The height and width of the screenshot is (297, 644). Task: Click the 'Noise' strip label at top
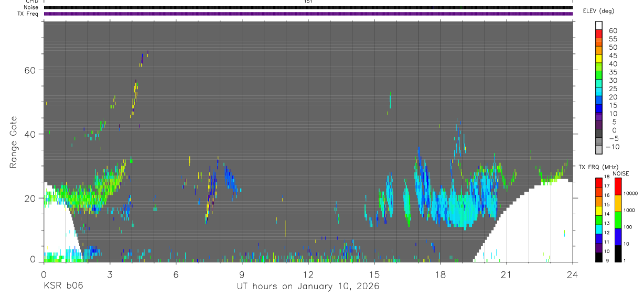click(31, 7)
